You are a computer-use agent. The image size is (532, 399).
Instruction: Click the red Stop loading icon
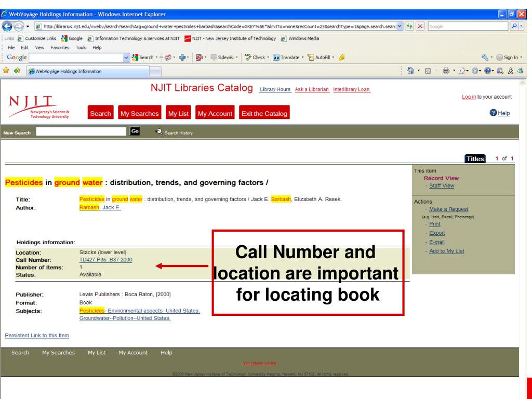[x=420, y=26]
